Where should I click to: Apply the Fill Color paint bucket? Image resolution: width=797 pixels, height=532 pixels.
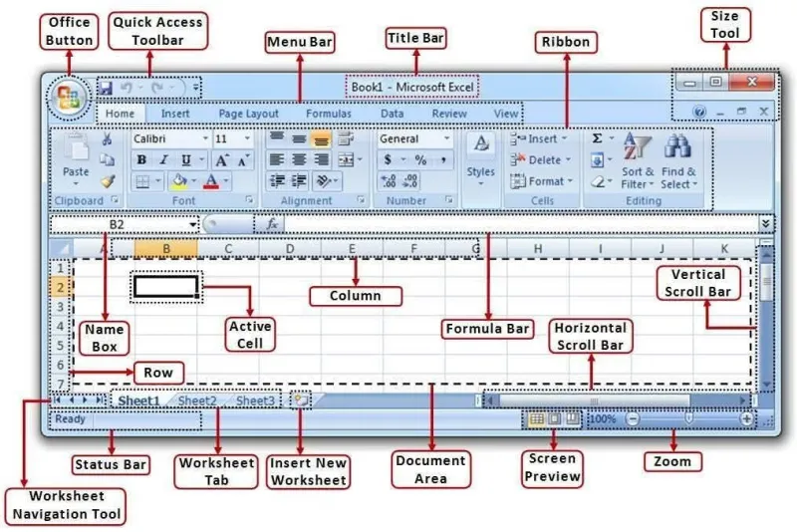179,181
